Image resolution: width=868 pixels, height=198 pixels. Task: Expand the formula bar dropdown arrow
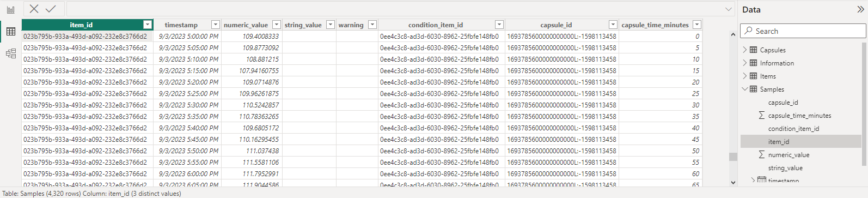click(x=729, y=9)
